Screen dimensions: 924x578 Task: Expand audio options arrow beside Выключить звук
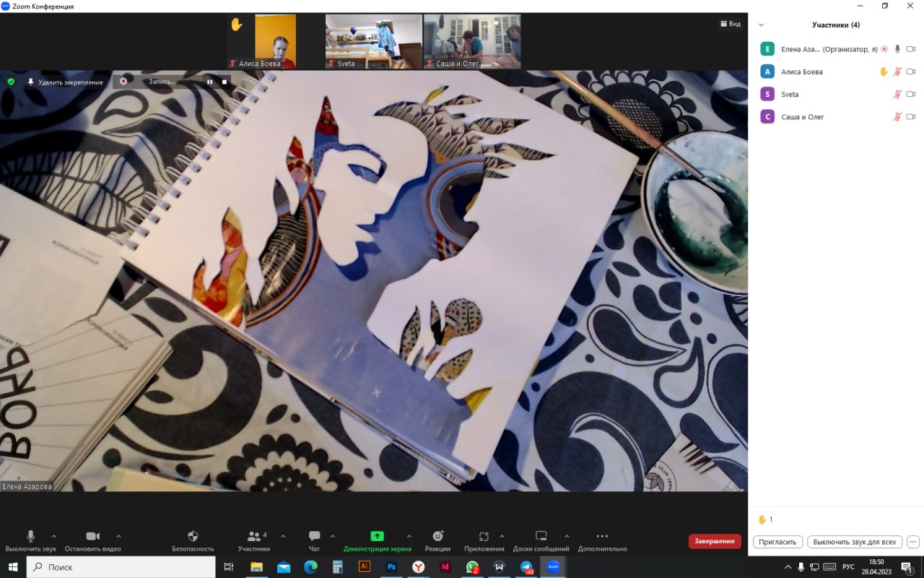pos(53,536)
